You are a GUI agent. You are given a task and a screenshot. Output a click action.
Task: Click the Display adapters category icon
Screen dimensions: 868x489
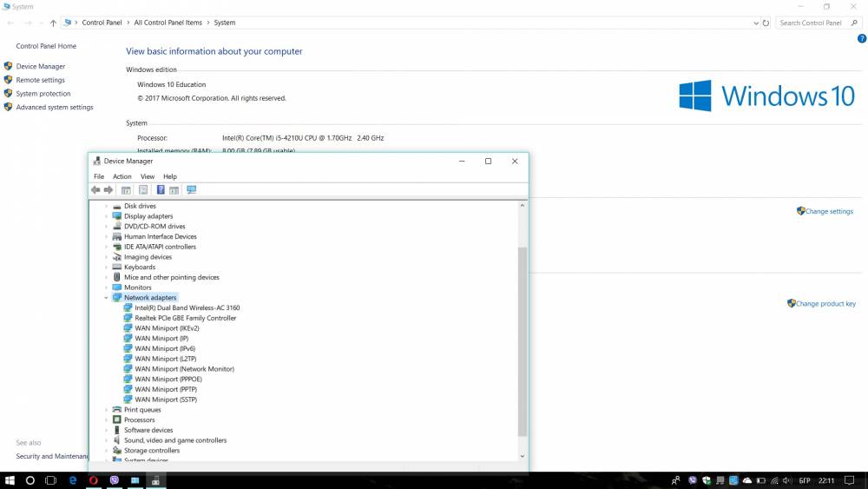click(117, 216)
